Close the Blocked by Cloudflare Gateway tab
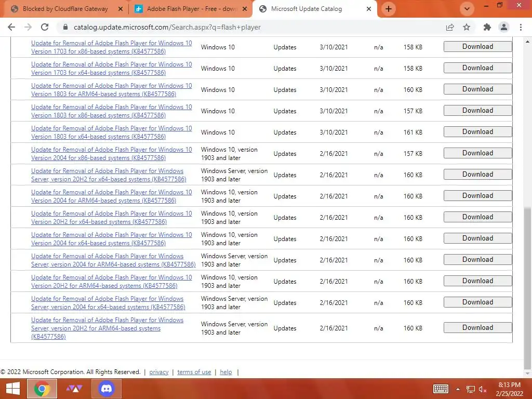Viewport: 532px width, 399px height. [120, 9]
